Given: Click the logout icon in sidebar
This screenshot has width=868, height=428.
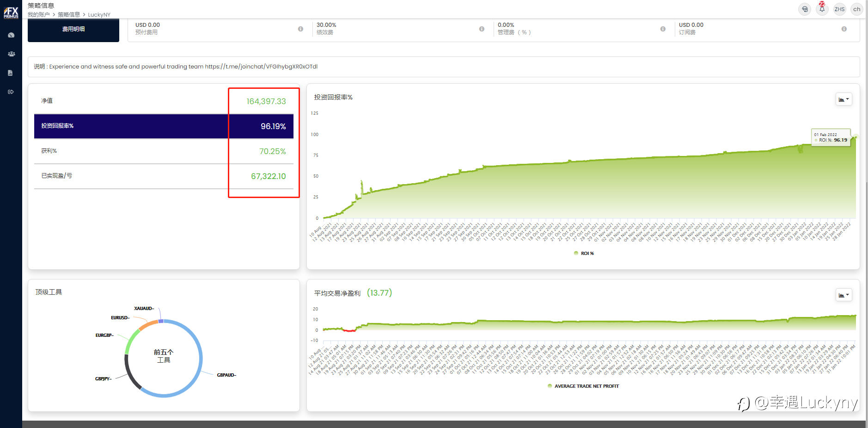Looking at the screenshot, I should [x=11, y=92].
